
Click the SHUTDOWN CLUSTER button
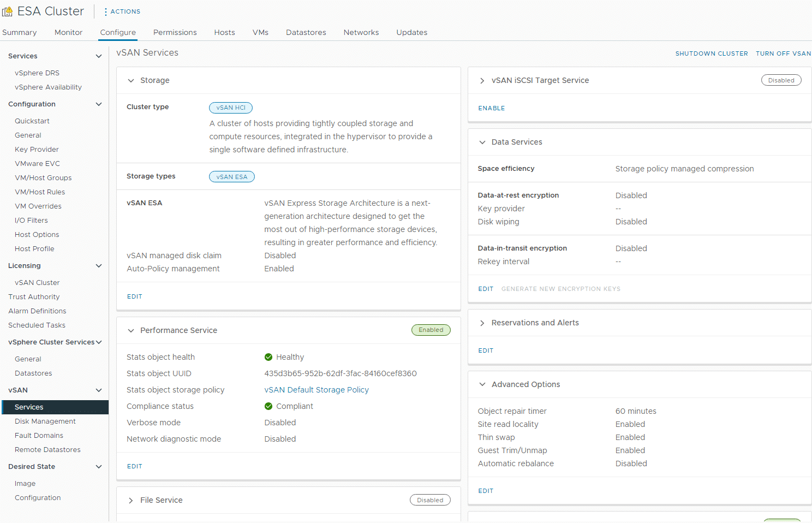click(712, 54)
